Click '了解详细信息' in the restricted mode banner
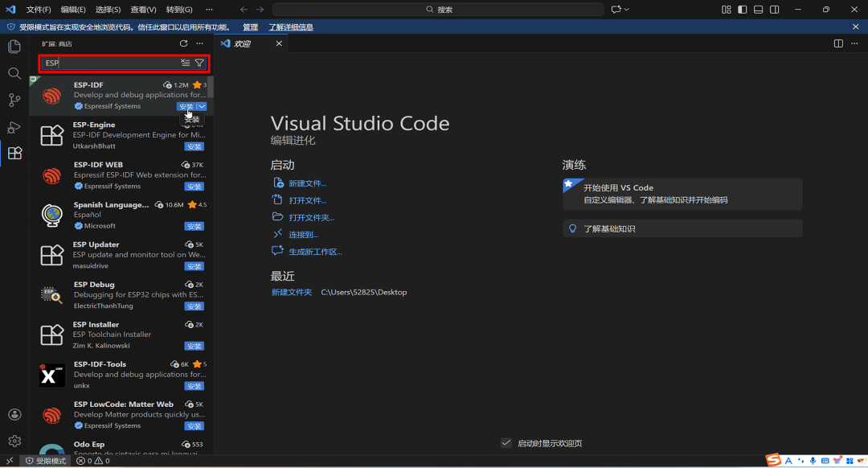The width and height of the screenshot is (868, 468). pyautogui.click(x=291, y=27)
